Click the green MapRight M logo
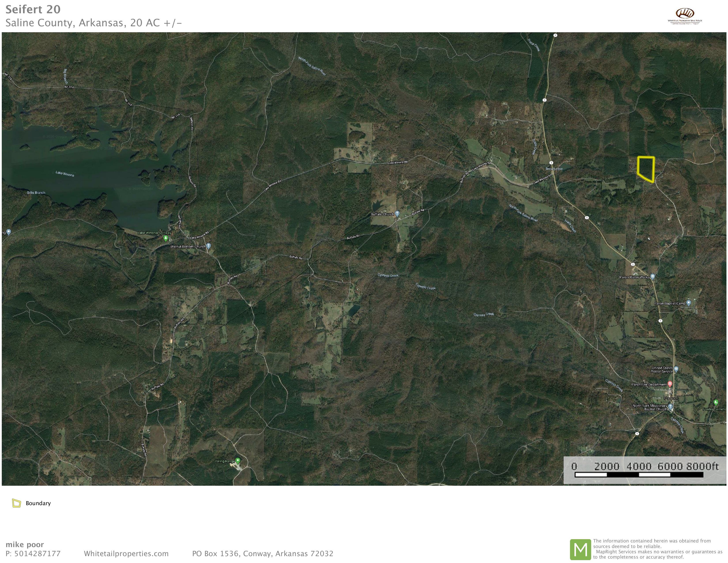 [580, 549]
